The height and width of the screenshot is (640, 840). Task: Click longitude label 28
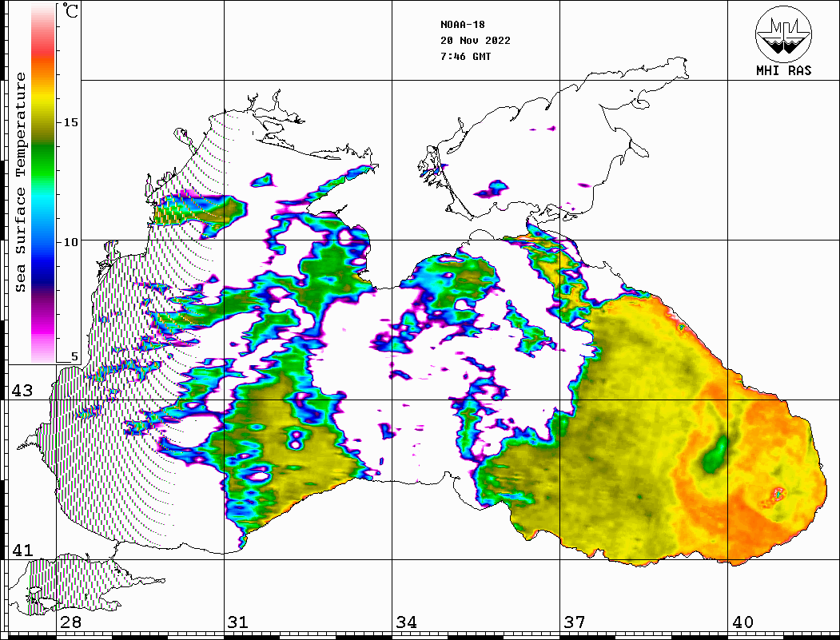[x=70, y=622]
